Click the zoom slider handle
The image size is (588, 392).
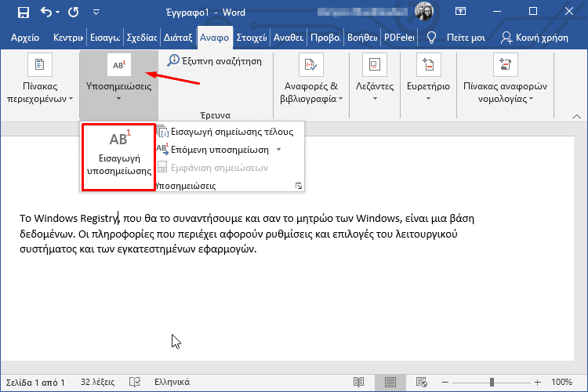492,383
